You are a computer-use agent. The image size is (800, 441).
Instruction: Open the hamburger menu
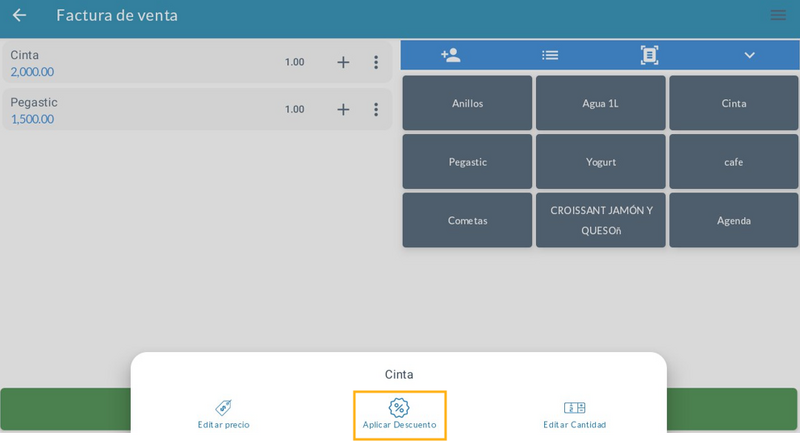tap(778, 16)
